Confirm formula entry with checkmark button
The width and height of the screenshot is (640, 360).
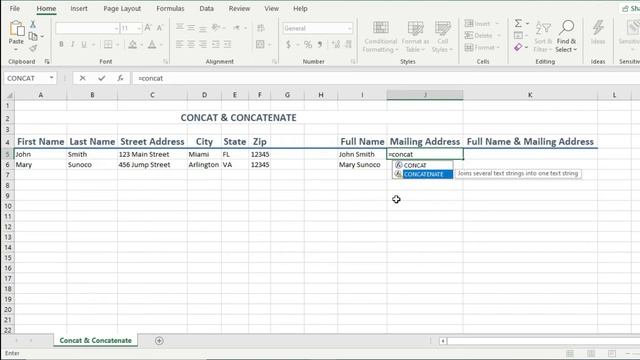click(x=102, y=78)
